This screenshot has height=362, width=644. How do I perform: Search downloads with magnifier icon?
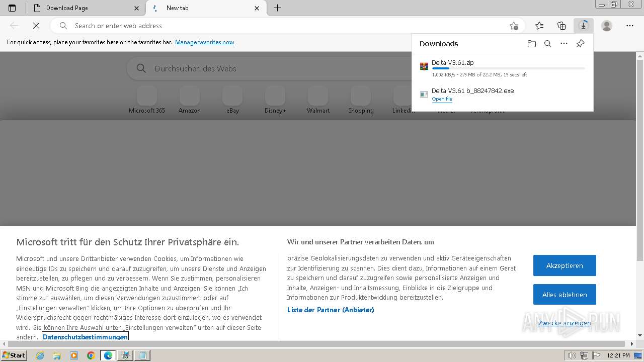coord(548,44)
